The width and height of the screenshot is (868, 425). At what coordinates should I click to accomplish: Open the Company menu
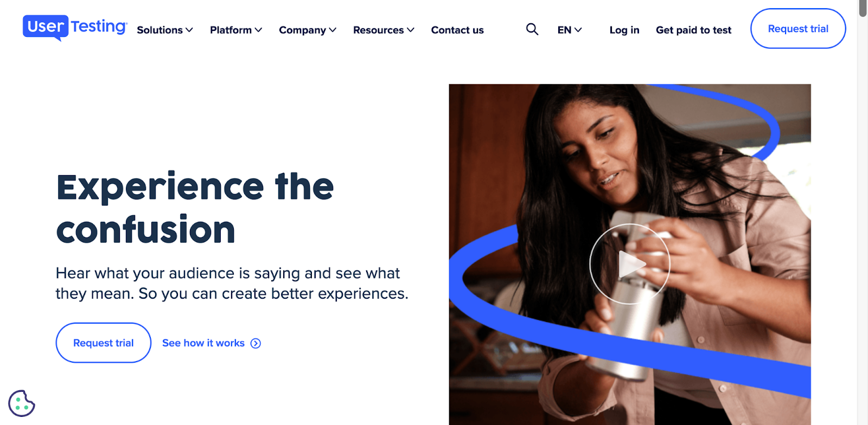(308, 30)
